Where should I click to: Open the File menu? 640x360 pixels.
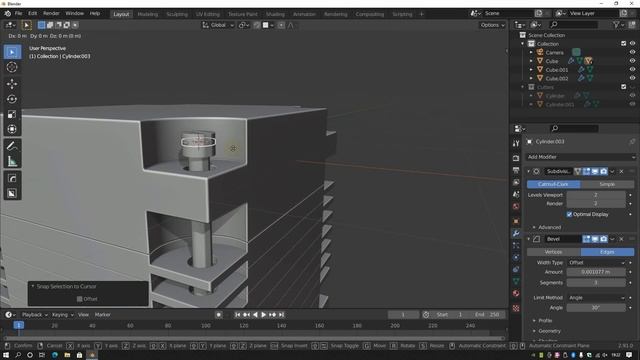pos(18,13)
